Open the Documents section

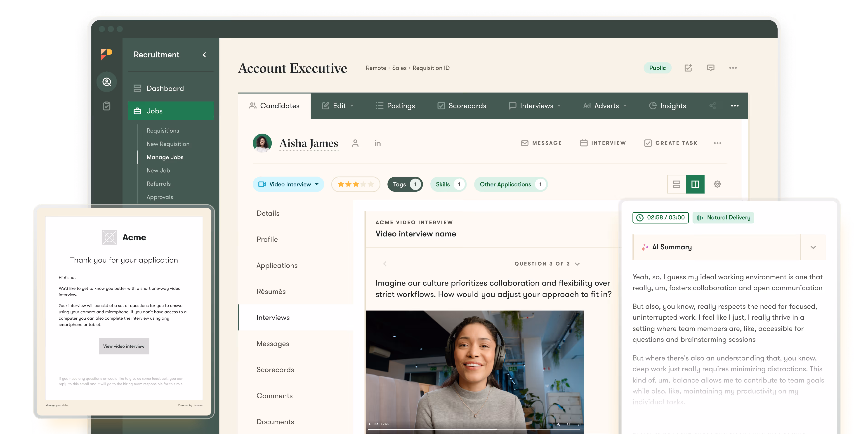click(295, 422)
